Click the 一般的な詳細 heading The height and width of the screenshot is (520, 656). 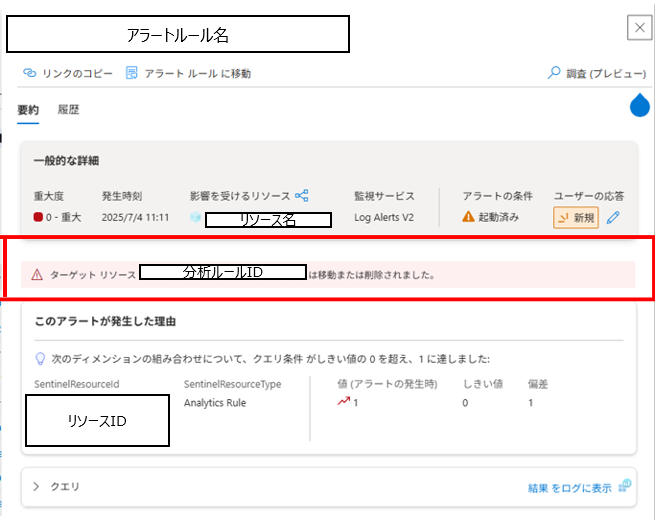66,161
